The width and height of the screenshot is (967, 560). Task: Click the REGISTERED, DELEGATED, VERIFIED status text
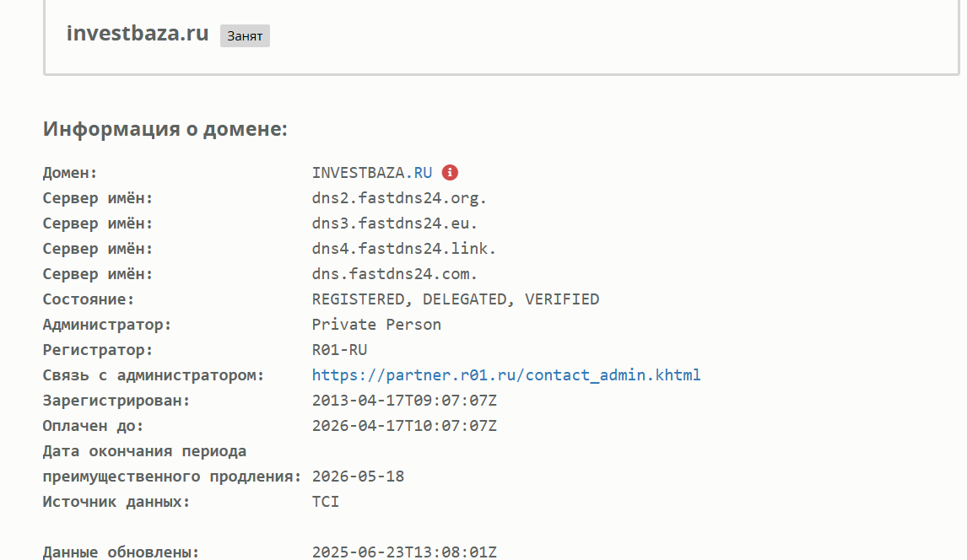(456, 299)
